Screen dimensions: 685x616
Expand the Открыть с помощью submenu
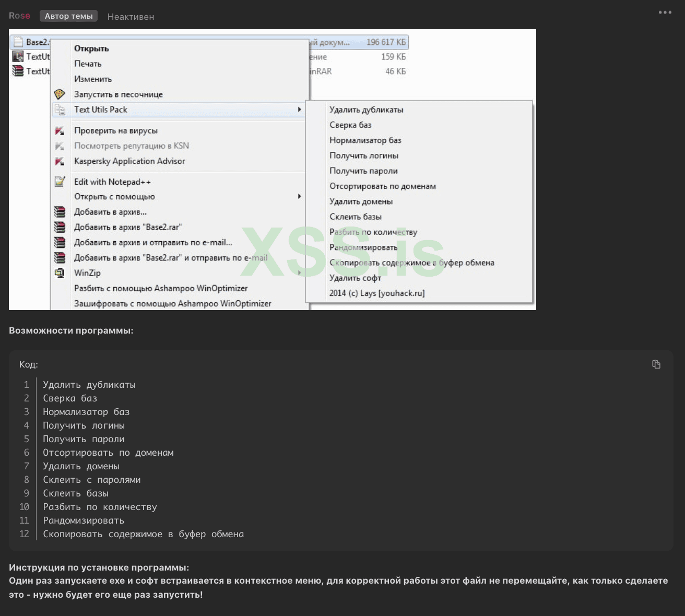click(x=300, y=196)
